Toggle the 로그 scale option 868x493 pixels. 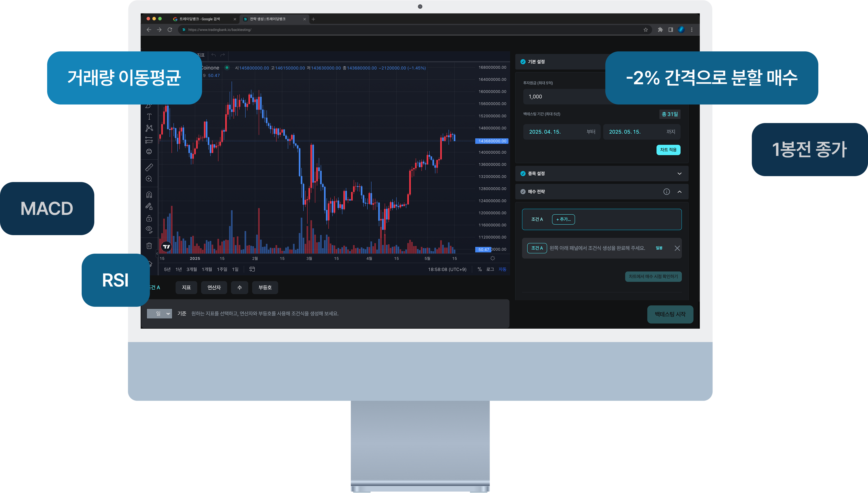(x=490, y=269)
